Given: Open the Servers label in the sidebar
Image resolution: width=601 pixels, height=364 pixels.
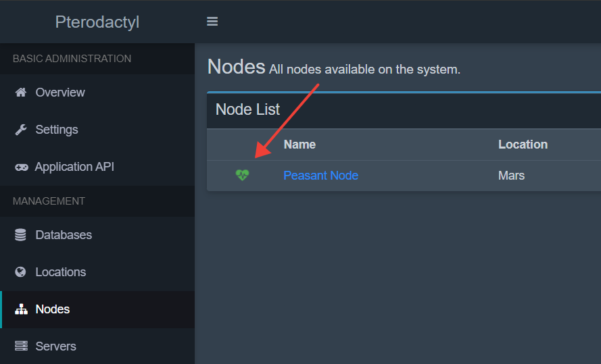Looking at the screenshot, I should pos(55,346).
